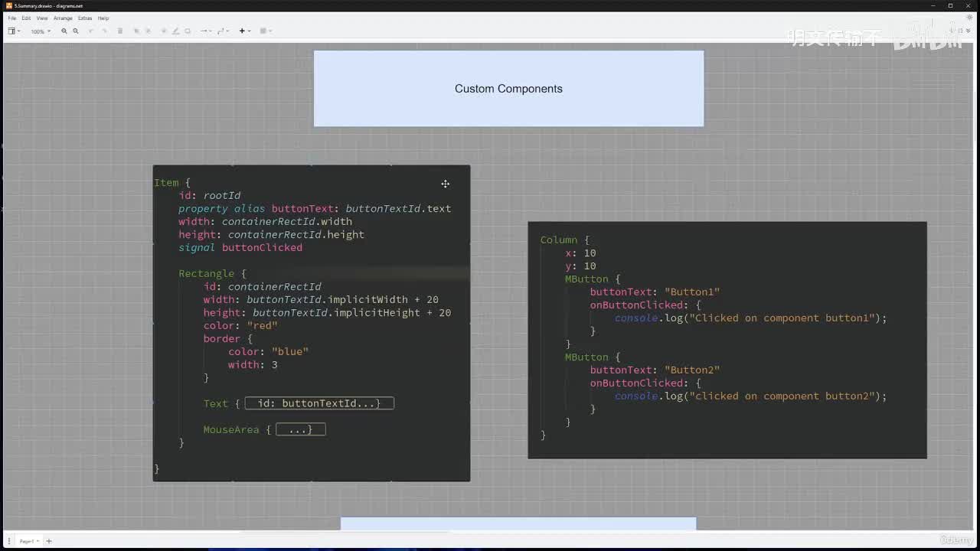Screen dimensions: 980x551
Task: Click the console.log 'clicked on component button2' line
Action: pos(750,396)
